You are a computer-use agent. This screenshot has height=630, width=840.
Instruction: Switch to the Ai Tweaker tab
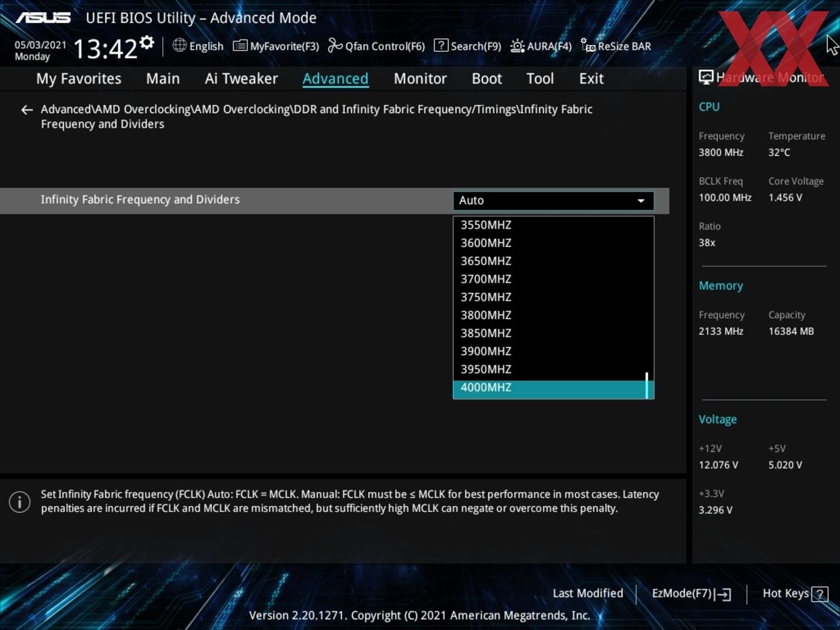click(x=241, y=78)
